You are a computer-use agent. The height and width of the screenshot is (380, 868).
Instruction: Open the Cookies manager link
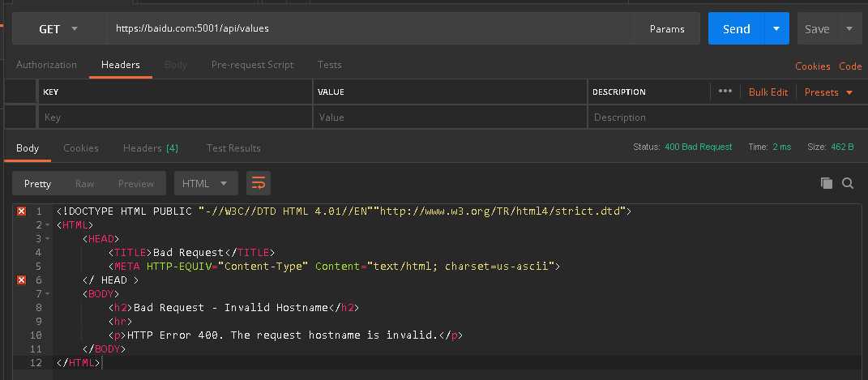[813, 66]
